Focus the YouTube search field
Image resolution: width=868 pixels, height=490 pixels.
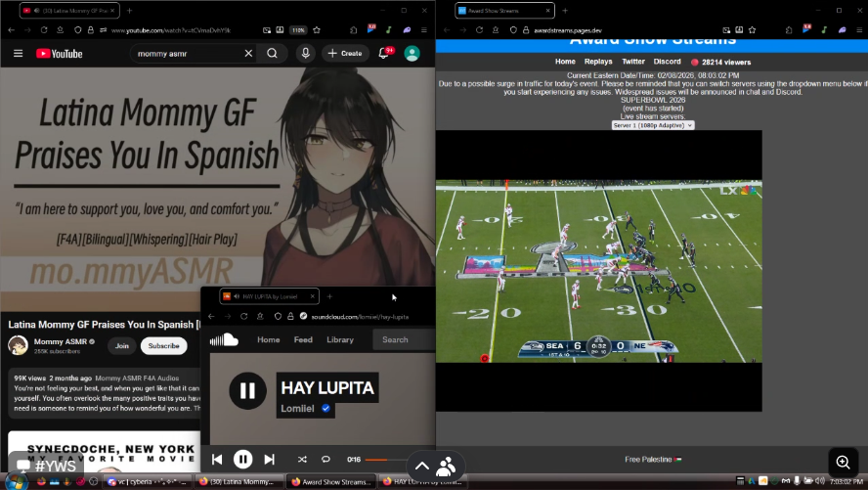click(189, 53)
